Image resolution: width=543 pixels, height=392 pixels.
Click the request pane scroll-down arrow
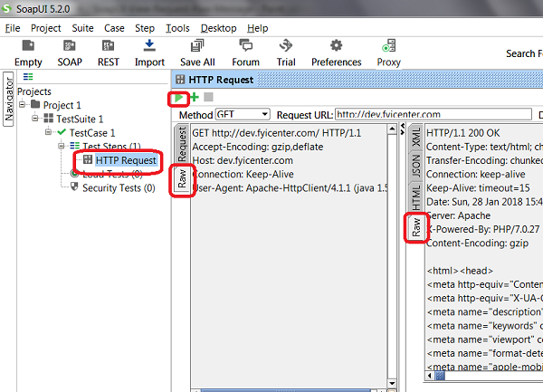(x=392, y=383)
